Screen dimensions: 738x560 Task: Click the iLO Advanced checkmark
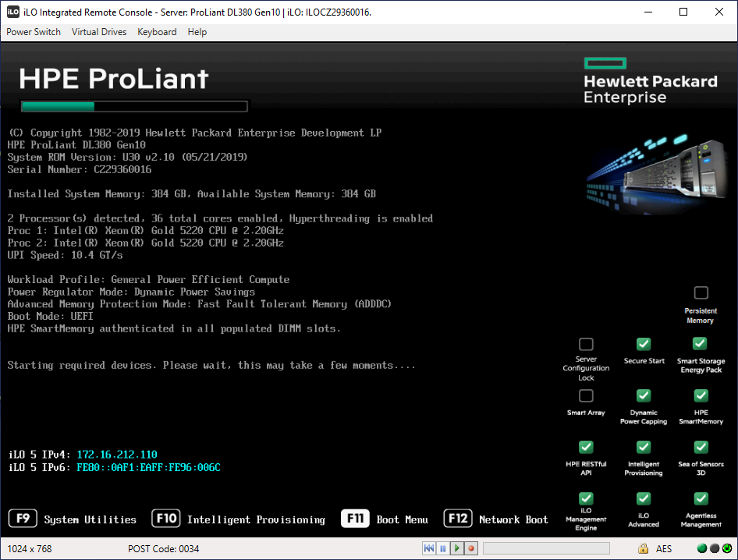click(x=644, y=498)
